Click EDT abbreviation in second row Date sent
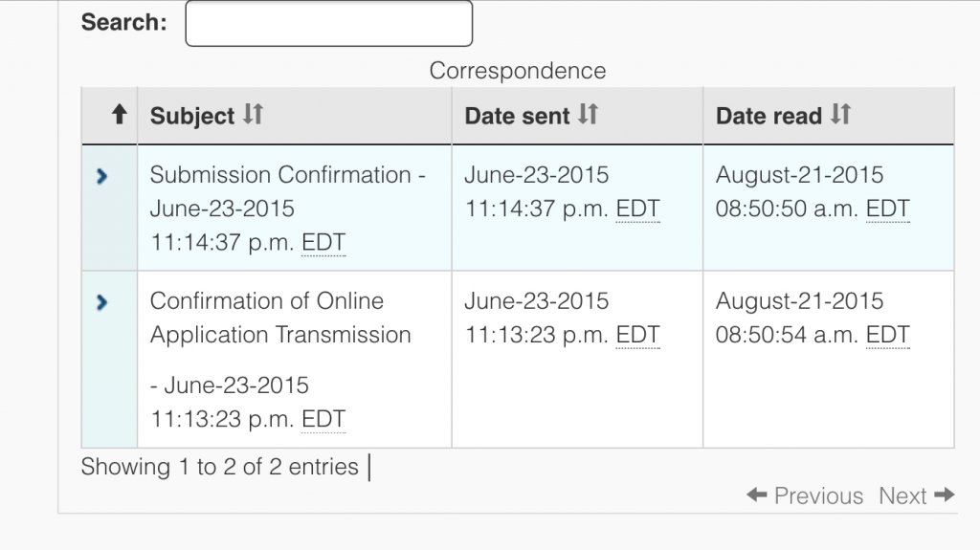The image size is (980, 550). (637, 335)
